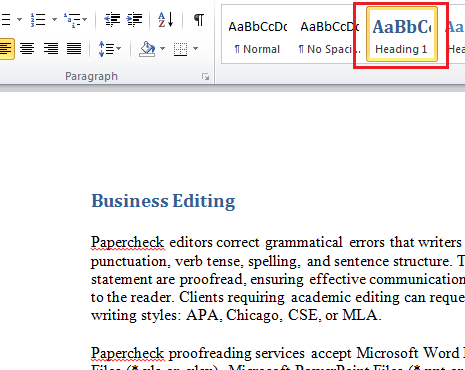
Task: Click the numbered list icon
Action: (x=38, y=20)
